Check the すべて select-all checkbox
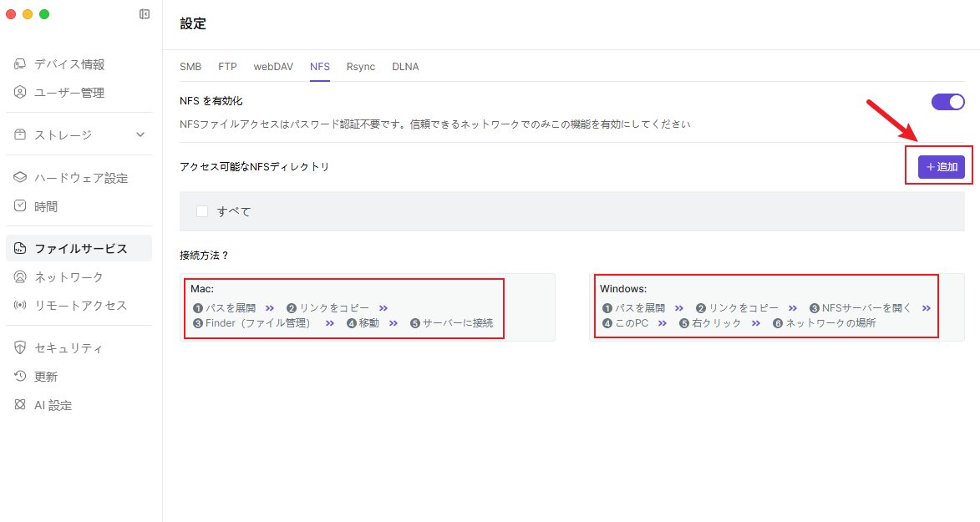980x522 pixels. pyautogui.click(x=202, y=211)
